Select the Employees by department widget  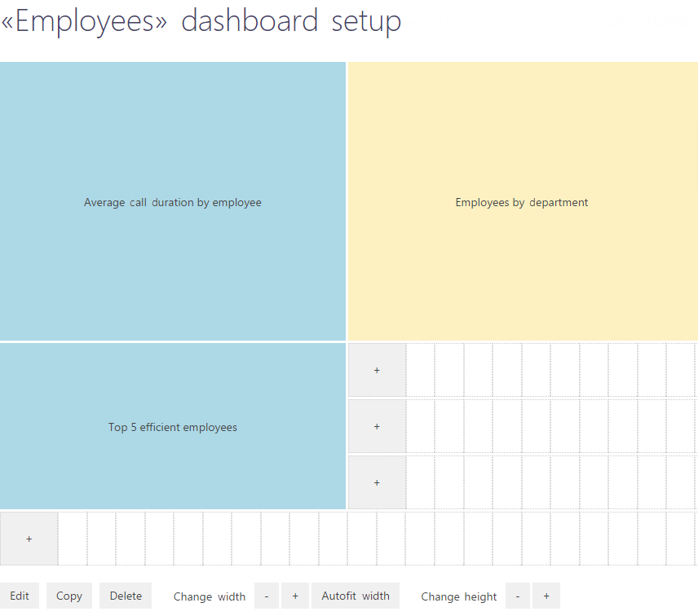[522, 202]
